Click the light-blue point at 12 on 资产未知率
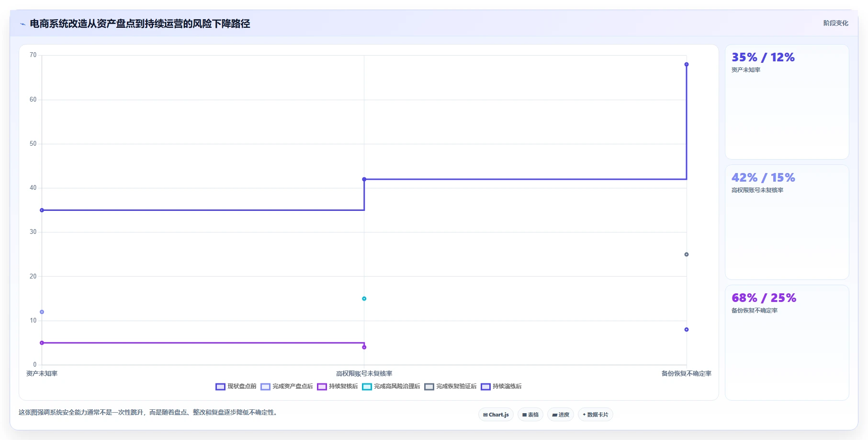The image size is (868, 440). [42, 312]
